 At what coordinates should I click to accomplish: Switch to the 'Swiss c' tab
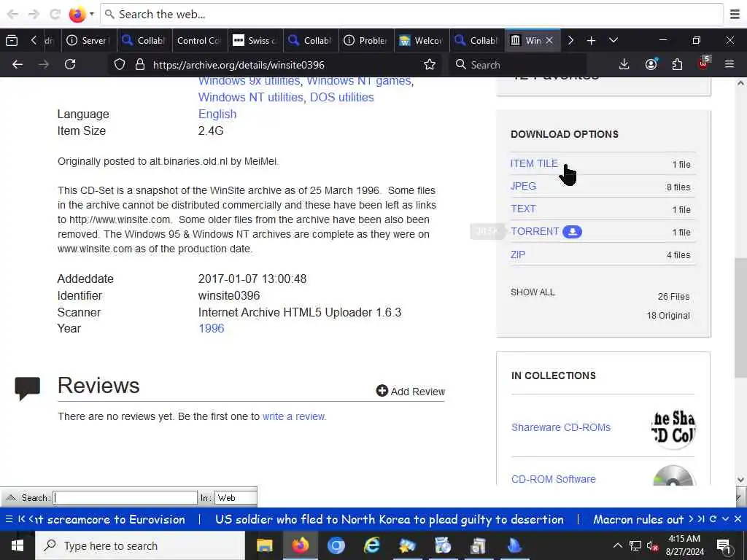(x=255, y=41)
